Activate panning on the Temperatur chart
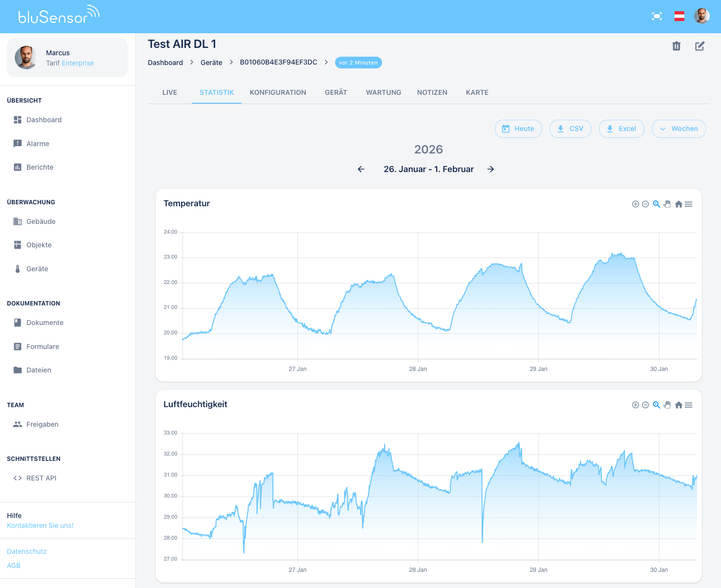This screenshot has height=588, width=721. pos(667,204)
